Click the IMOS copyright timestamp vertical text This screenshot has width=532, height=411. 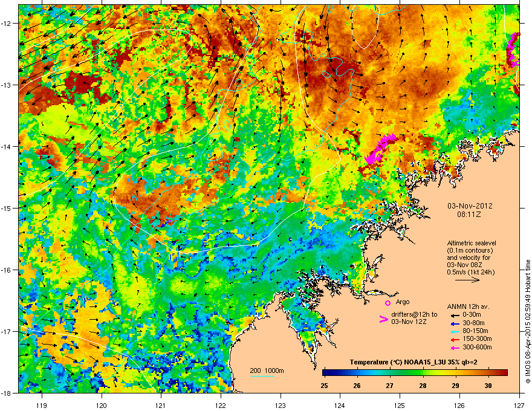[x=528, y=322]
